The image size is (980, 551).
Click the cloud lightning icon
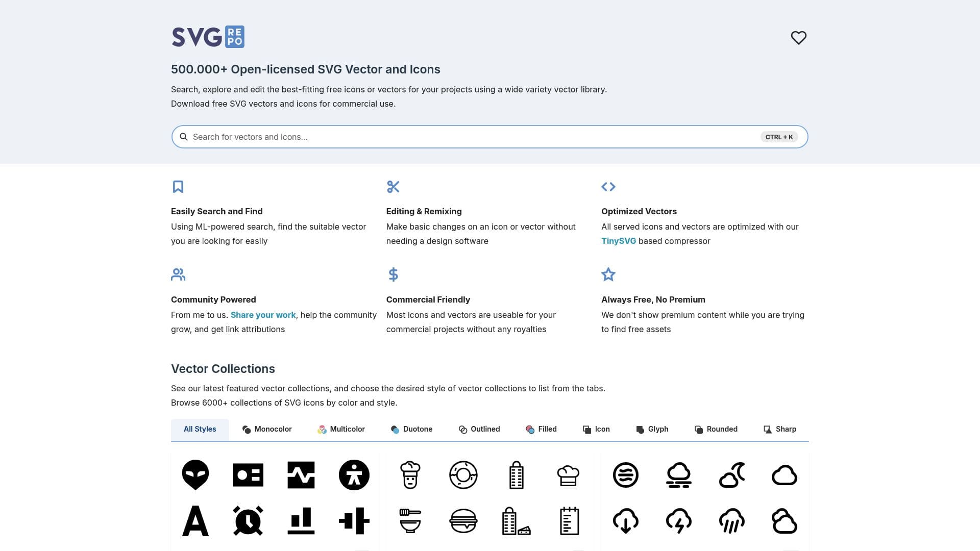click(x=678, y=521)
